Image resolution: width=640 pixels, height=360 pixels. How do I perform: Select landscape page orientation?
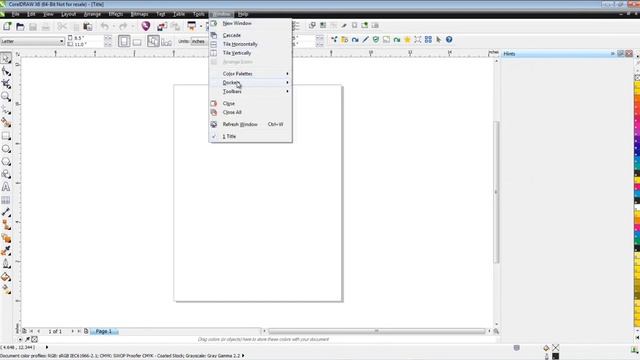tap(137, 41)
